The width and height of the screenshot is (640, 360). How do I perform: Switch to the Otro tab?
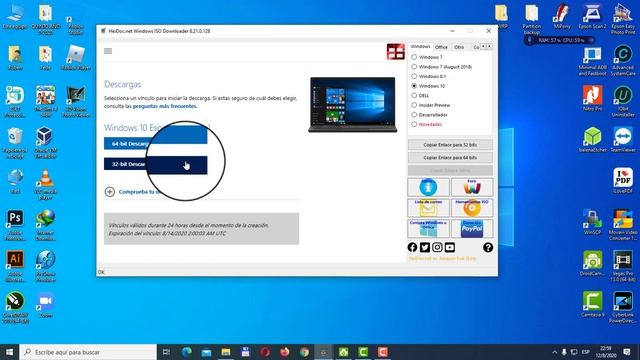[459, 47]
